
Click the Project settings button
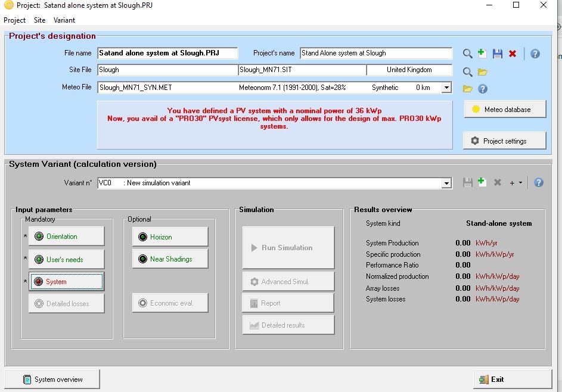pos(505,141)
